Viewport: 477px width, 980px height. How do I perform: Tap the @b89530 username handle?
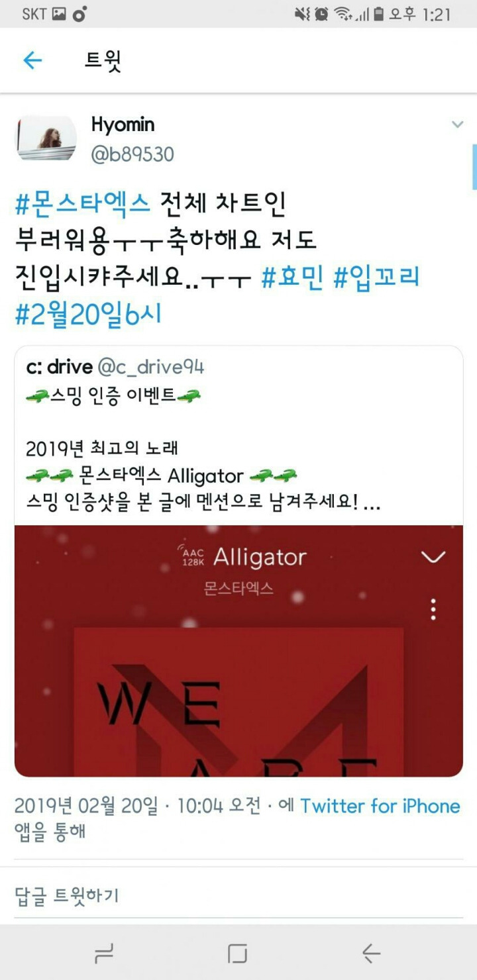pyautogui.click(x=132, y=154)
